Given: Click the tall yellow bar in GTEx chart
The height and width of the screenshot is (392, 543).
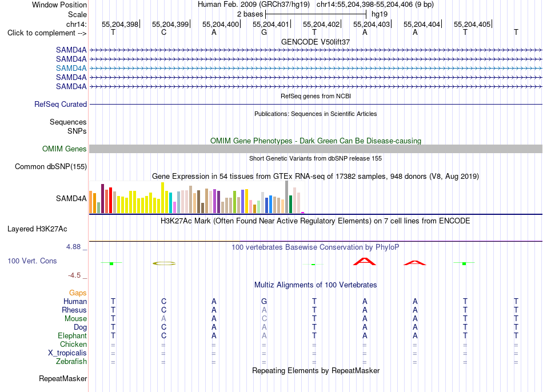Looking at the screenshot, I should tap(162, 198).
